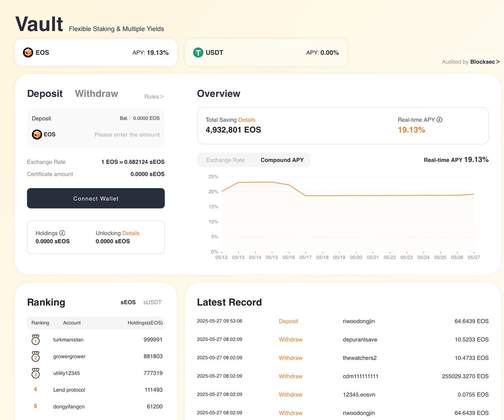Click the Deposit record type label
Viewport: 504px width, 420px height.
coord(289,321)
